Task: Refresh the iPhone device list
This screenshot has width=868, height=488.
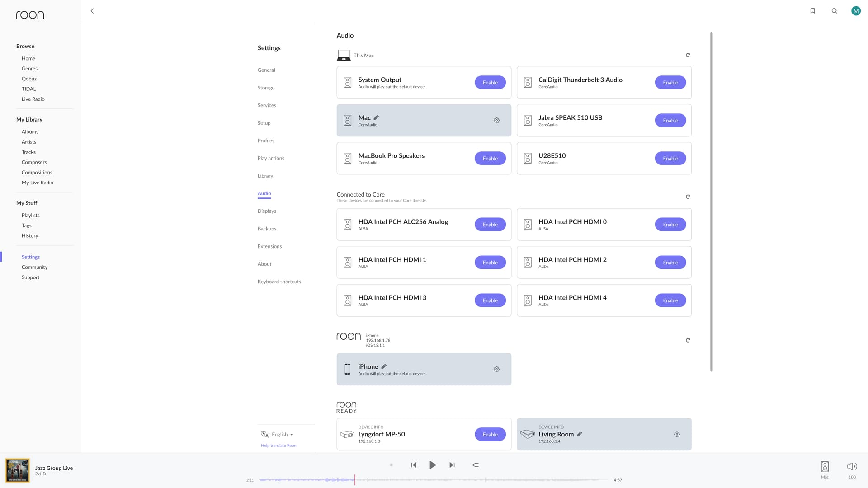Action: coord(688,340)
